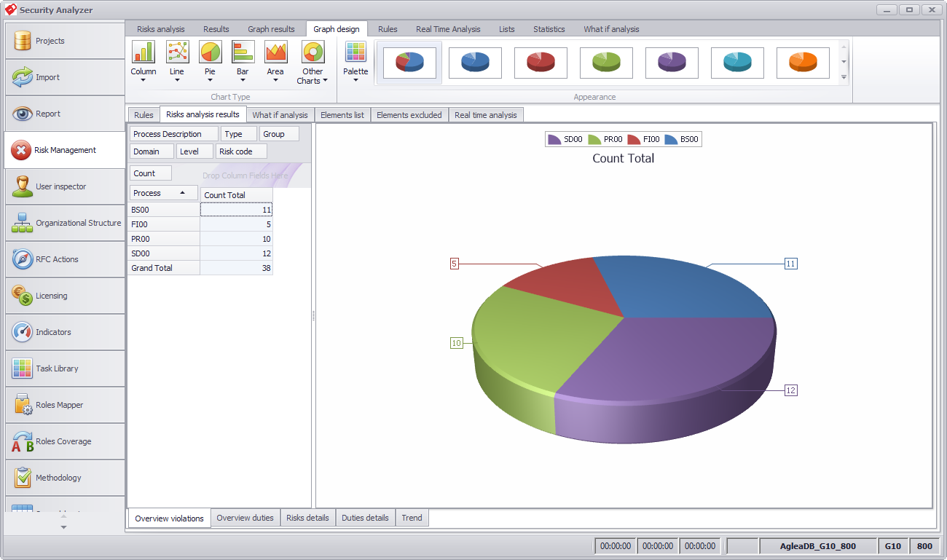947x560 pixels.
Task: Open RFC Actions from the sidebar
Action: click(x=65, y=259)
